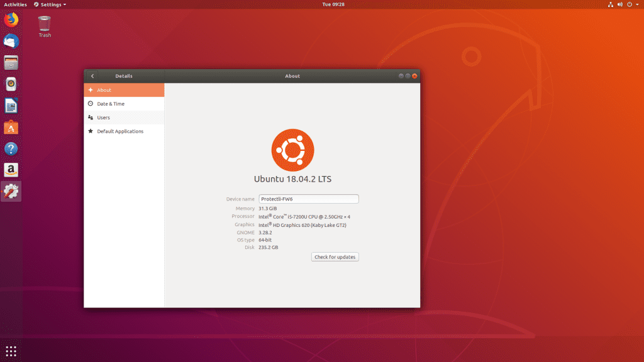The image size is (644, 362).
Task: Select Users in the sidebar
Action: 124,118
